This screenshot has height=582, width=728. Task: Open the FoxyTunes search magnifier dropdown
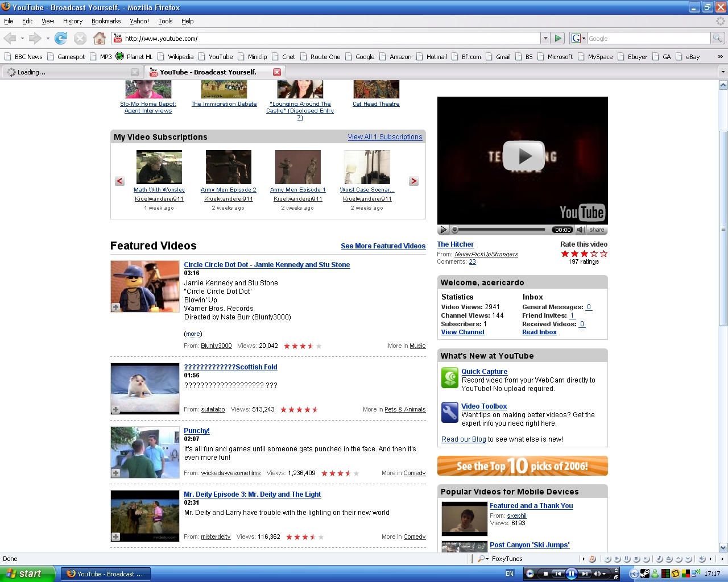pos(483,559)
